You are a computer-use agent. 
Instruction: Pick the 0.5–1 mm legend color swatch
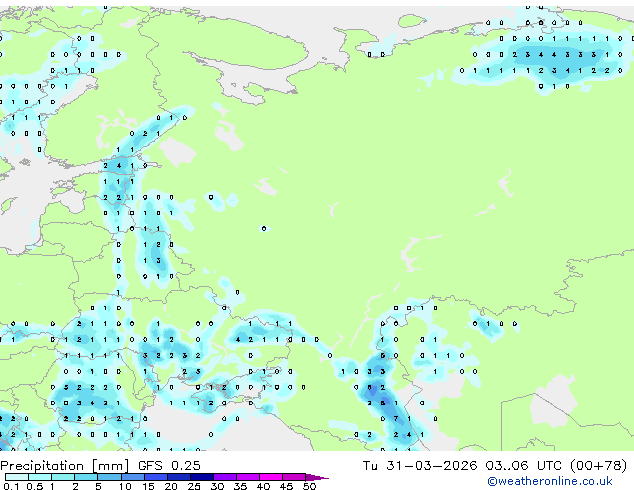tap(40, 477)
